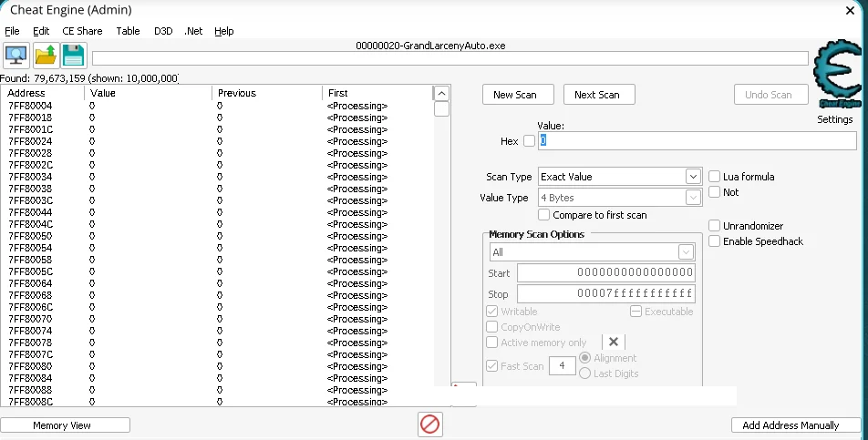
Task: Open the process list computer icon
Action: click(x=16, y=56)
